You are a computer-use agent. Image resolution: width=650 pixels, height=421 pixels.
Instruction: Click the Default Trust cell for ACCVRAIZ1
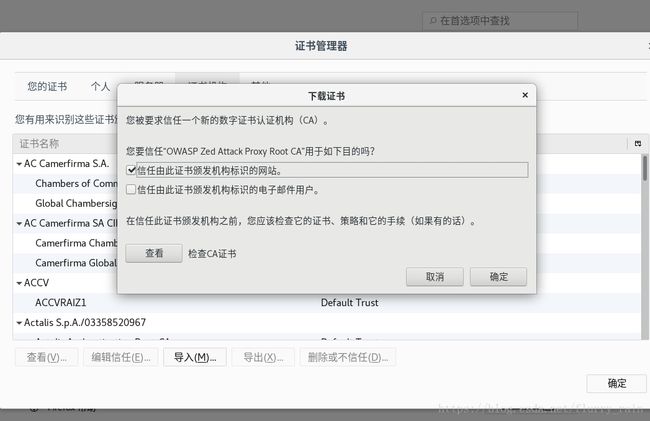pos(349,303)
